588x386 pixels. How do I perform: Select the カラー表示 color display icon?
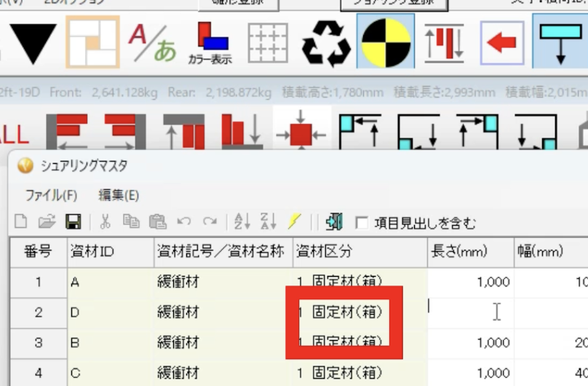(211, 43)
